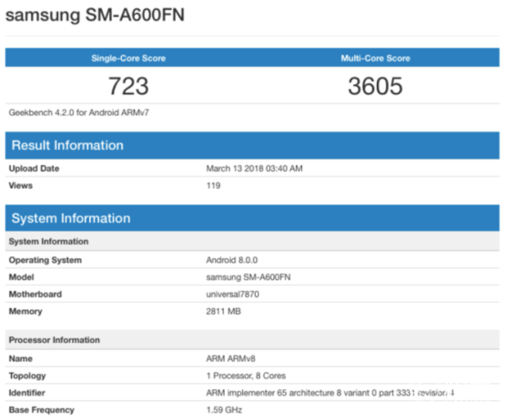Click the Identifier label
Screen dimensions: 507x420
[x=27, y=393]
